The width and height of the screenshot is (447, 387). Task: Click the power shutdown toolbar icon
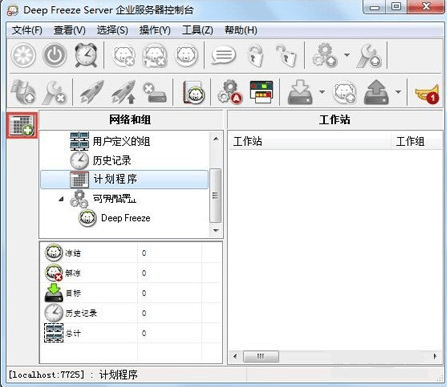click(55, 55)
